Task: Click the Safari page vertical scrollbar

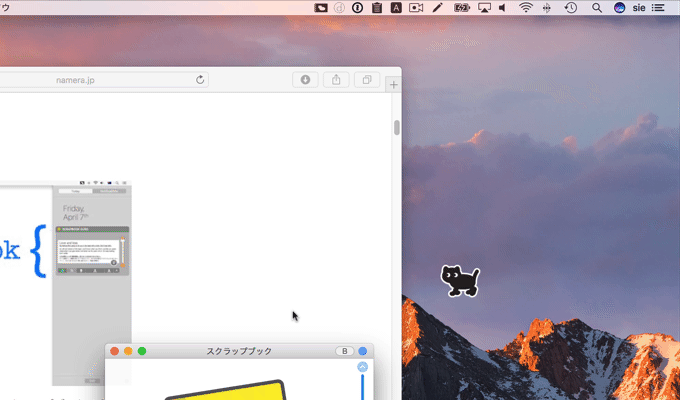Action: coord(396,128)
